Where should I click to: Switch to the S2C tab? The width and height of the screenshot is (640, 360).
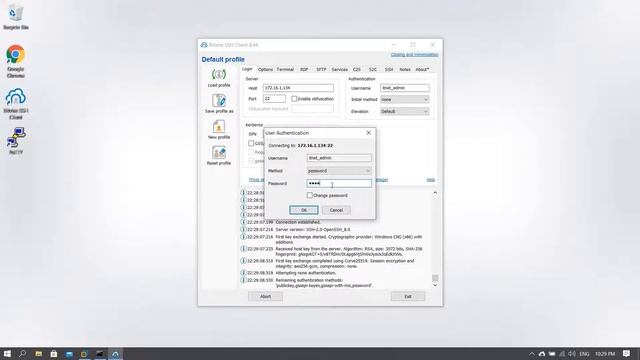[373, 69]
